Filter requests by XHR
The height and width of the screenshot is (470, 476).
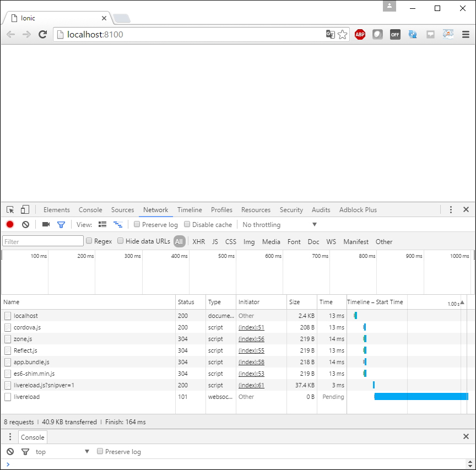point(198,242)
